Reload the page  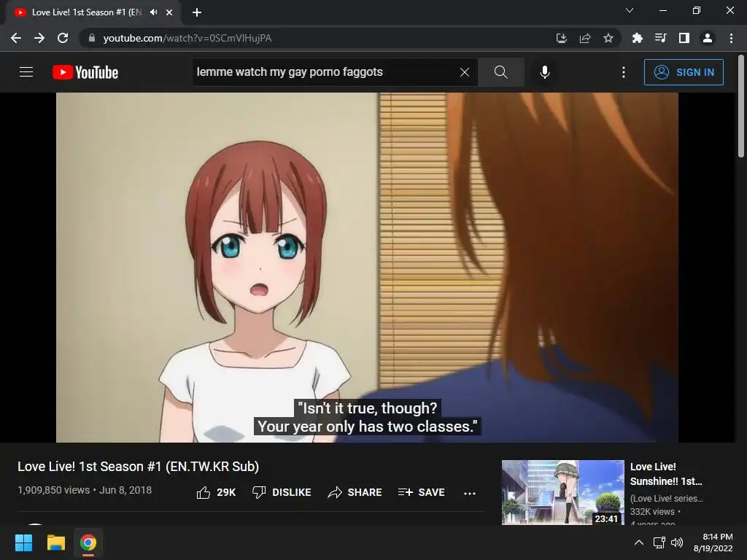(63, 38)
